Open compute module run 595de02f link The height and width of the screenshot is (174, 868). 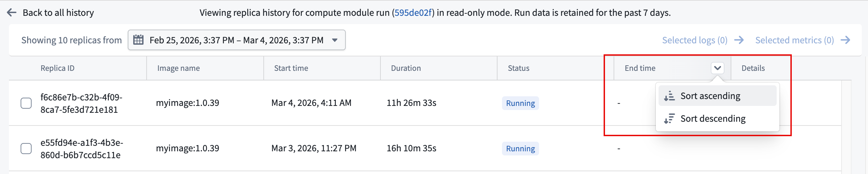coord(413,13)
